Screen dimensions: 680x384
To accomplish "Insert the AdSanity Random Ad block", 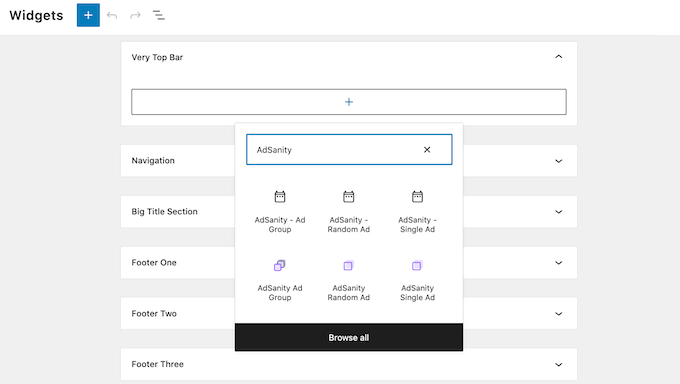I will click(x=349, y=280).
